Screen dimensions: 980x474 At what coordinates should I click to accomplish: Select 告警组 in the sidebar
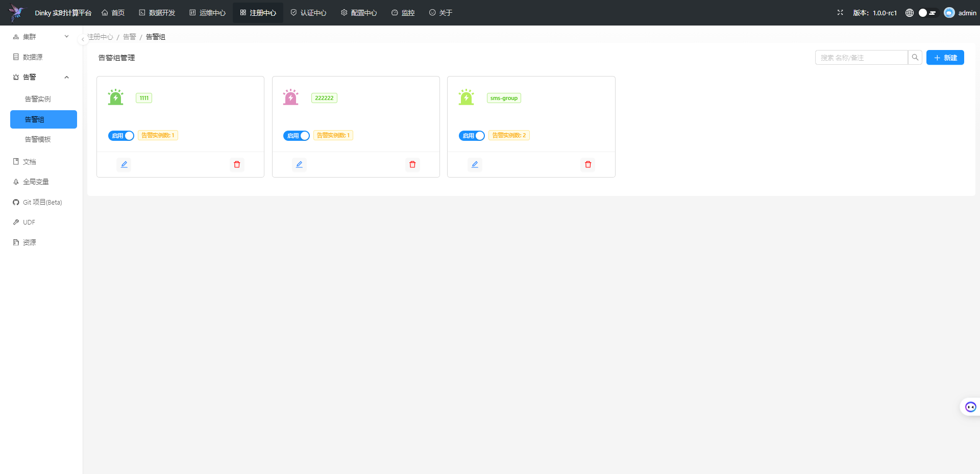click(43, 119)
